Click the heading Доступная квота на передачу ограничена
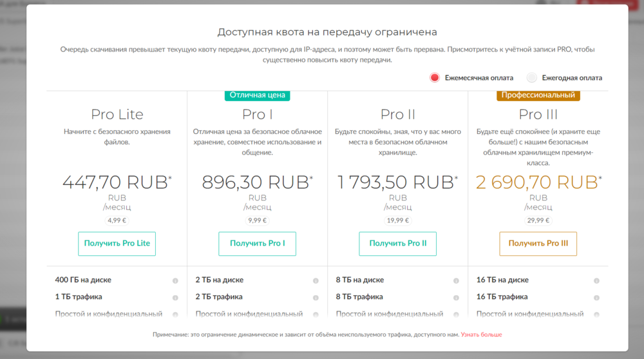 click(x=327, y=32)
